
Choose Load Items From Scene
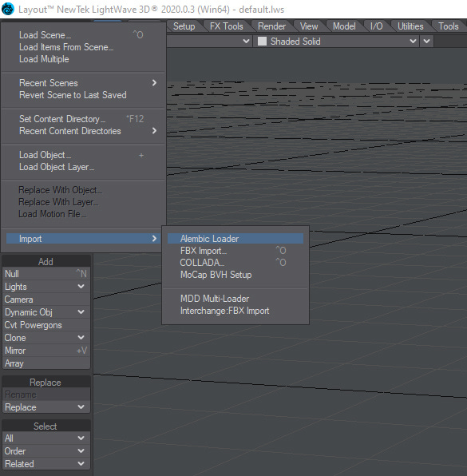click(84, 47)
